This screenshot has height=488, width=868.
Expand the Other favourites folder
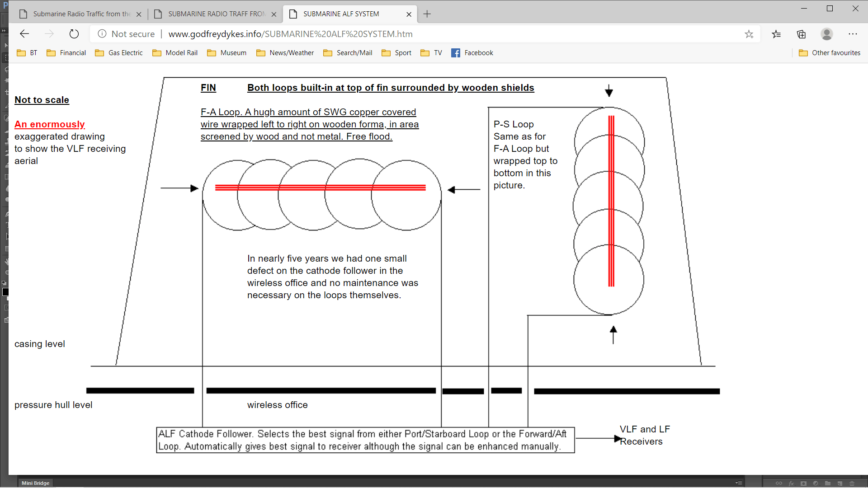(830, 53)
